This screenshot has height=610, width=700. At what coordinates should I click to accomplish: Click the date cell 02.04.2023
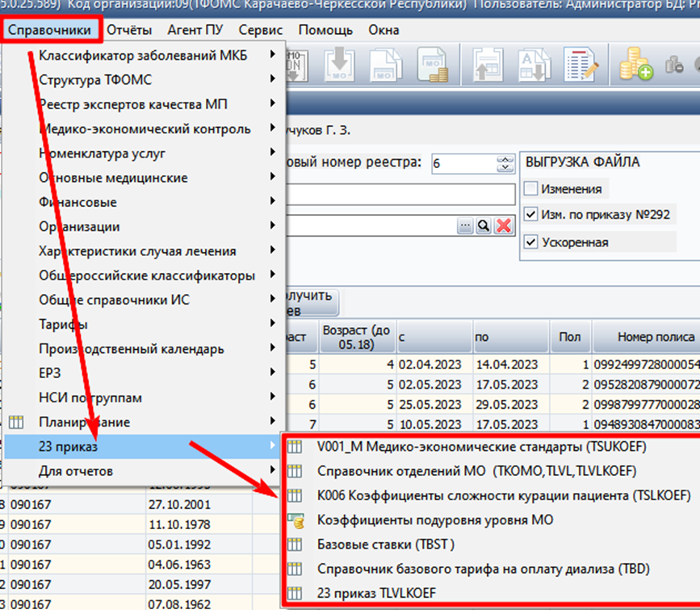pos(434,364)
